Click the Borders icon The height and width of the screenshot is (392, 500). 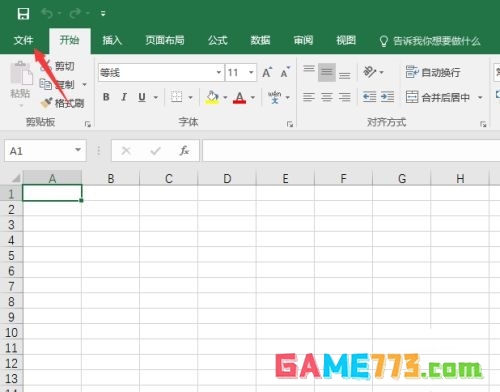coord(176,97)
